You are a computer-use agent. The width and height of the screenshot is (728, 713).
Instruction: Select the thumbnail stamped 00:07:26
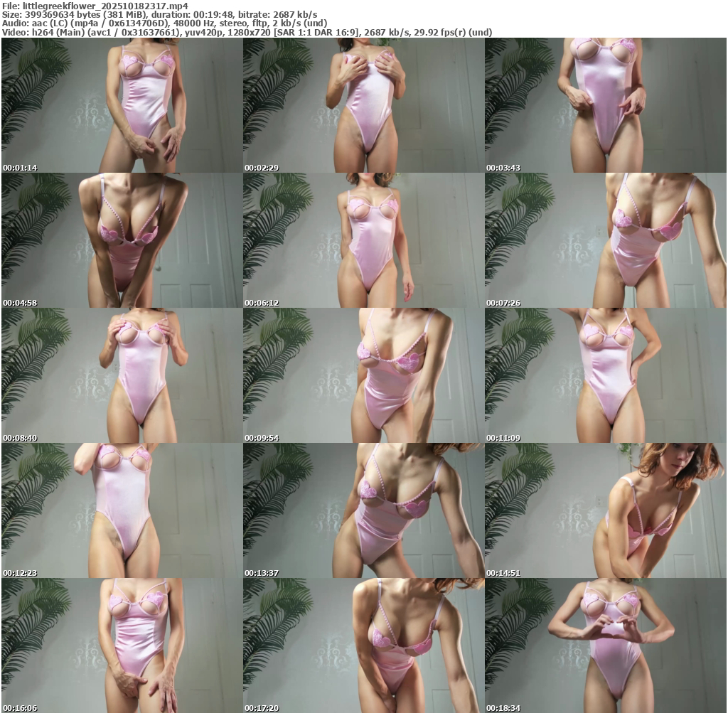pos(605,240)
